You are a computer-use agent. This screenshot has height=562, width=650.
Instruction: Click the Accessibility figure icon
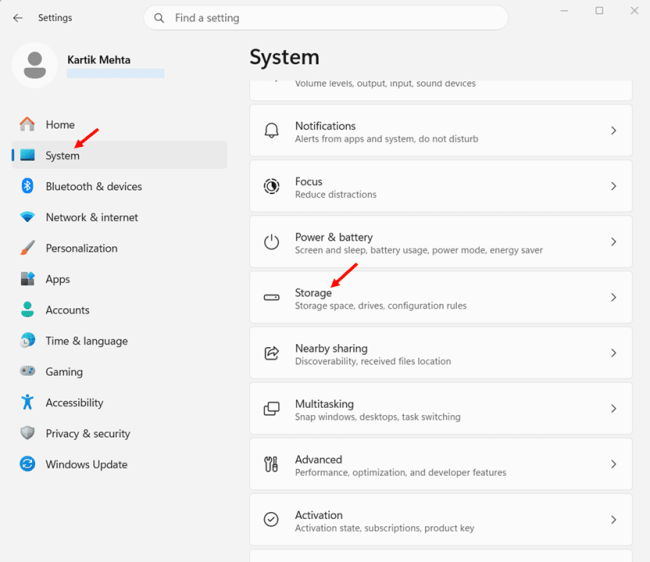point(27,402)
